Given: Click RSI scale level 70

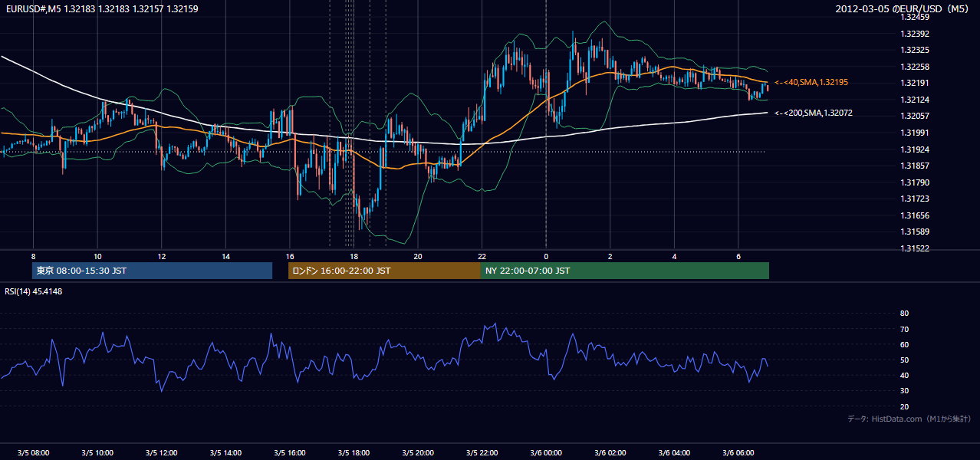Looking at the screenshot, I should coord(904,329).
